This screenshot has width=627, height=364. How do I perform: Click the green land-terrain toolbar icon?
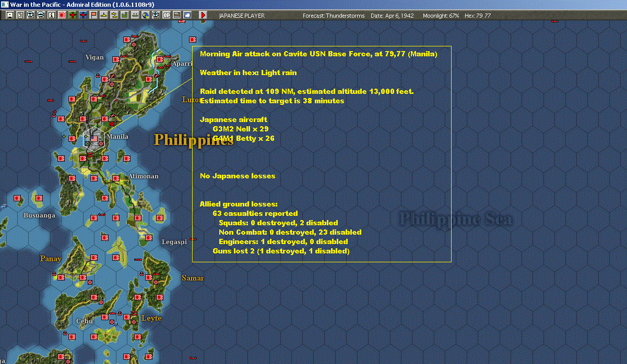(x=124, y=15)
